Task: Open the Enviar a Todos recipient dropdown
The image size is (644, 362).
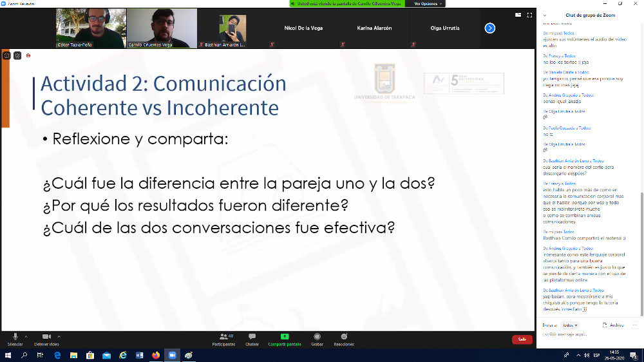Action: [569, 325]
